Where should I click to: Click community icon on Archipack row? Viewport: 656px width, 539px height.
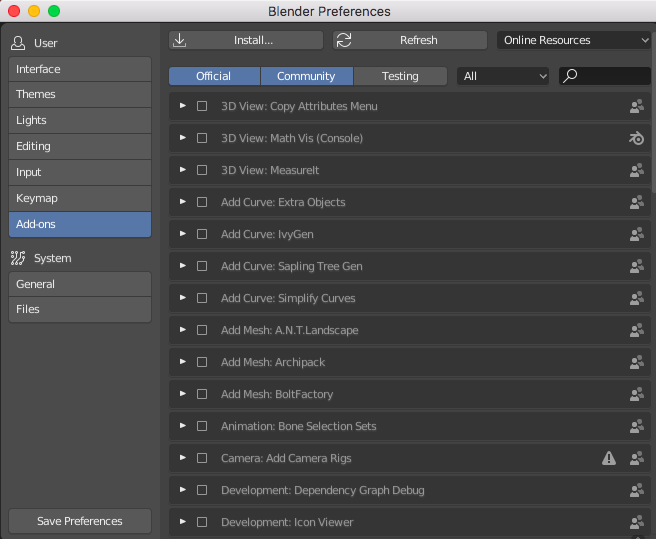(637, 362)
